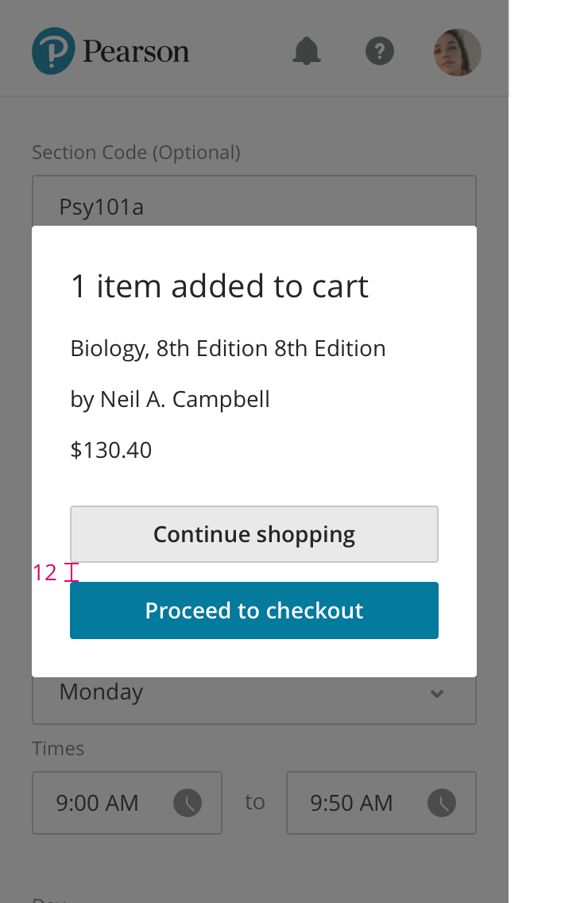Click Biology, 8th Edition title text
Image resolution: width=588 pixels, height=903 pixels.
(x=228, y=348)
